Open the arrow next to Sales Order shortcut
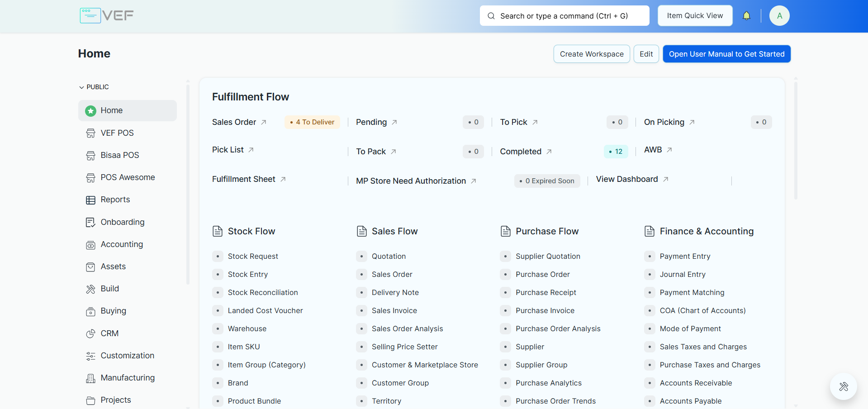This screenshot has height=409, width=868. 264,123
